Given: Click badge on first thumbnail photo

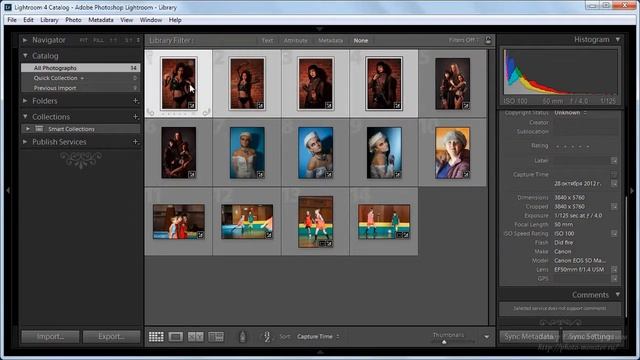Looking at the screenshot, I should [x=191, y=106].
